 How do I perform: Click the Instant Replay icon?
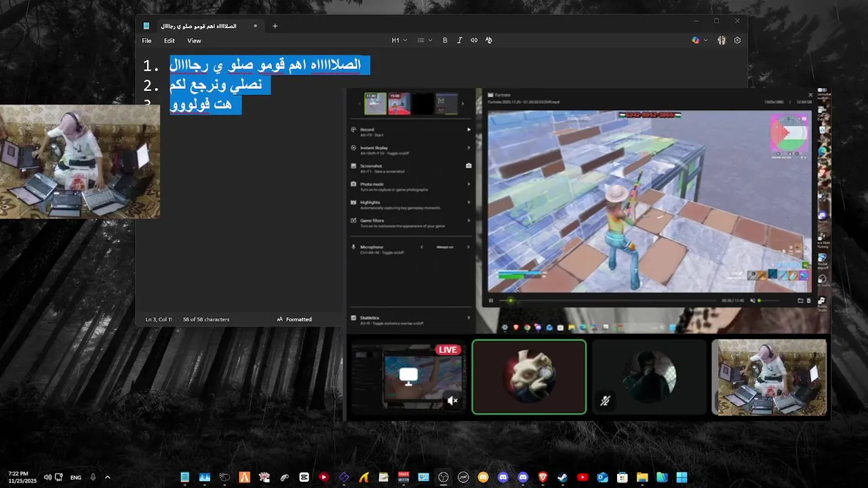pos(353,147)
